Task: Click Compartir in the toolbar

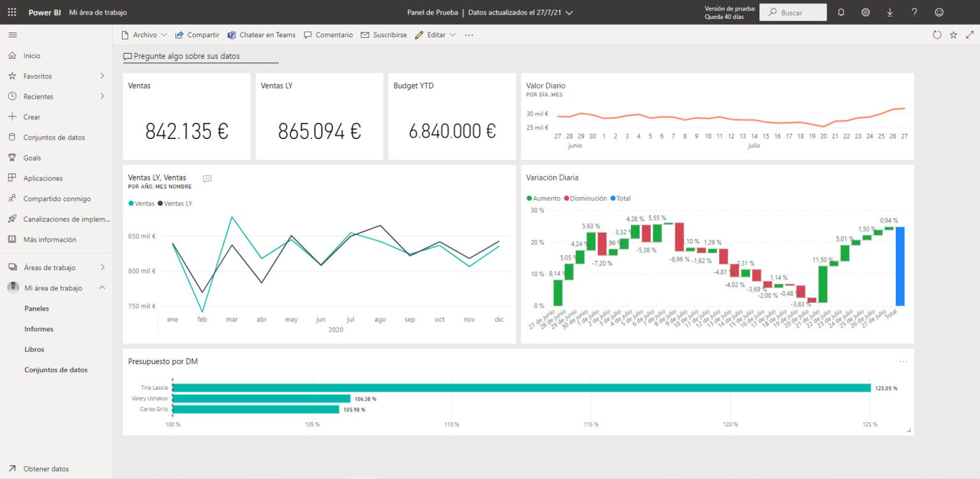Action: pos(197,35)
